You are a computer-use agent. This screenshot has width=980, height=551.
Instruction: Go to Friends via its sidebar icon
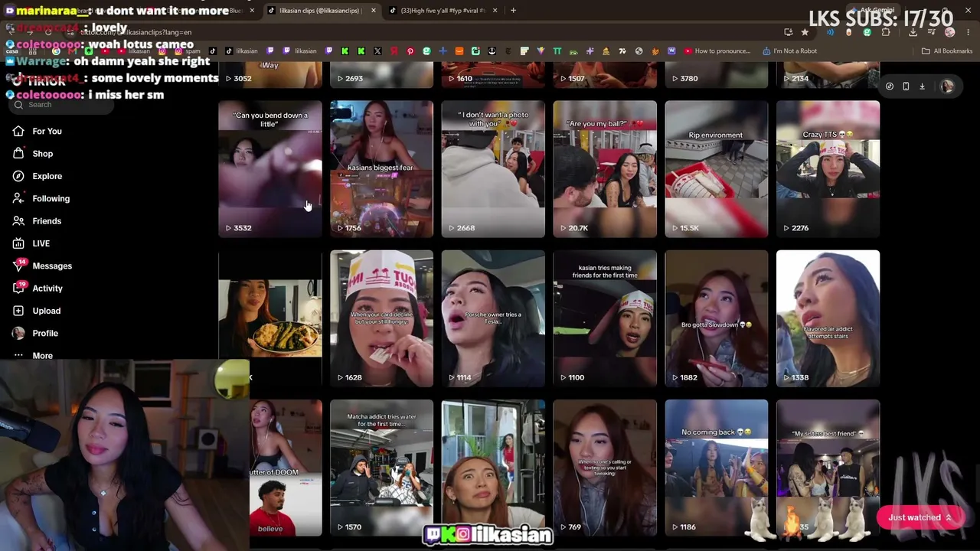point(18,221)
